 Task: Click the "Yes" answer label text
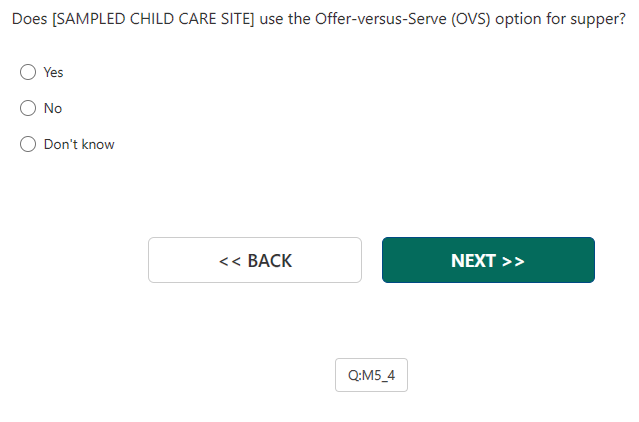point(53,72)
